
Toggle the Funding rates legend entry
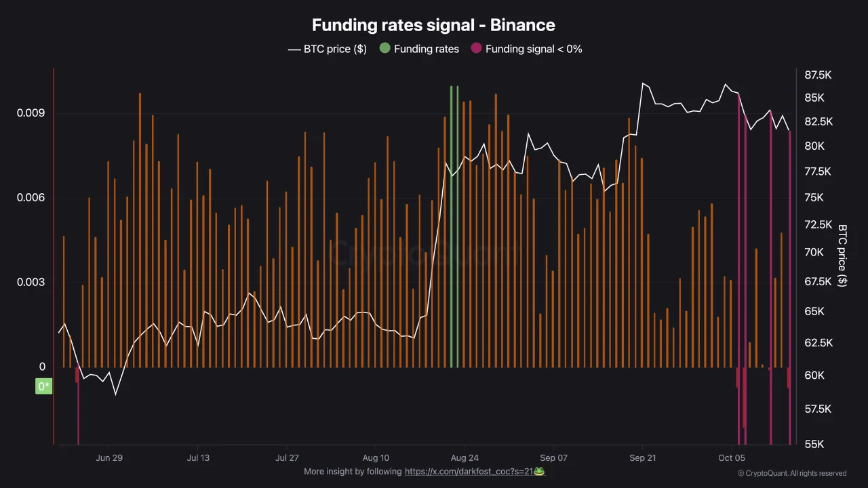[419, 49]
